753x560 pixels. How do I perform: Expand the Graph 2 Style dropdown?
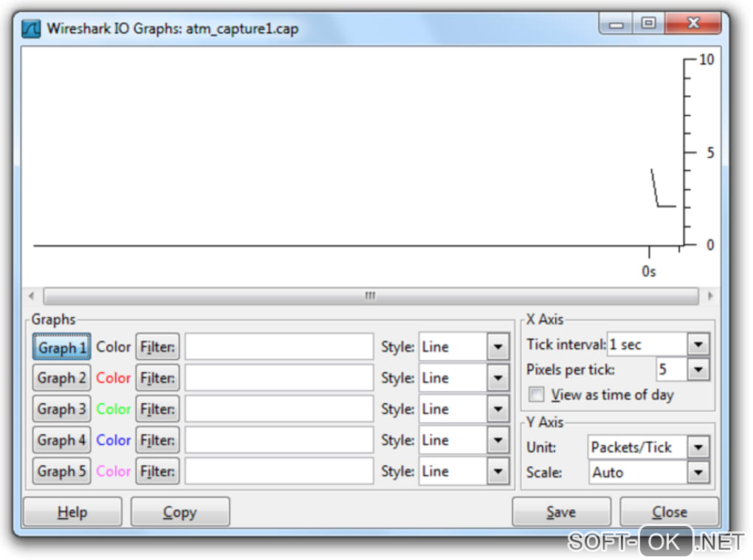point(498,378)
